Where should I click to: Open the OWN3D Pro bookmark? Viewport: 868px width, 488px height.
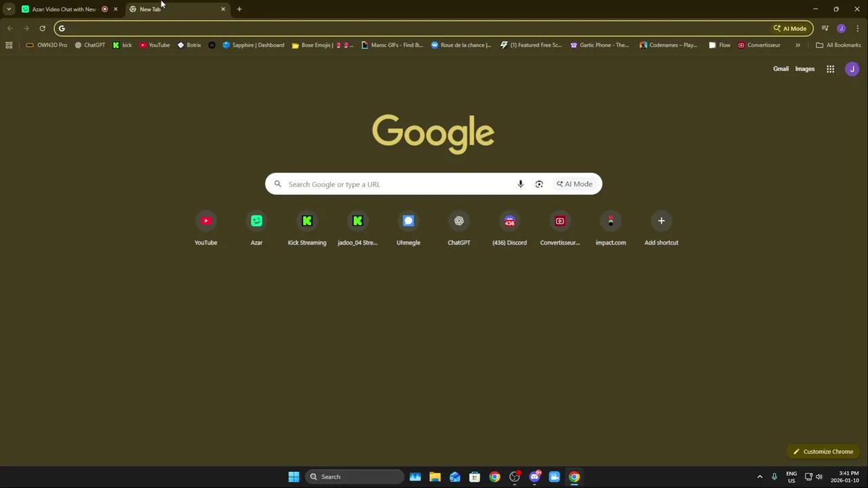click(x=47, y=45)
